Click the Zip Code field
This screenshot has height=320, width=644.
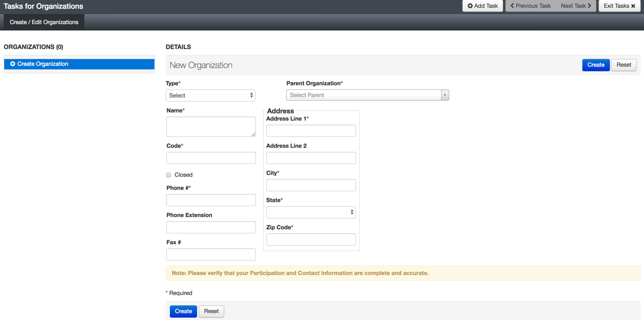311,239
